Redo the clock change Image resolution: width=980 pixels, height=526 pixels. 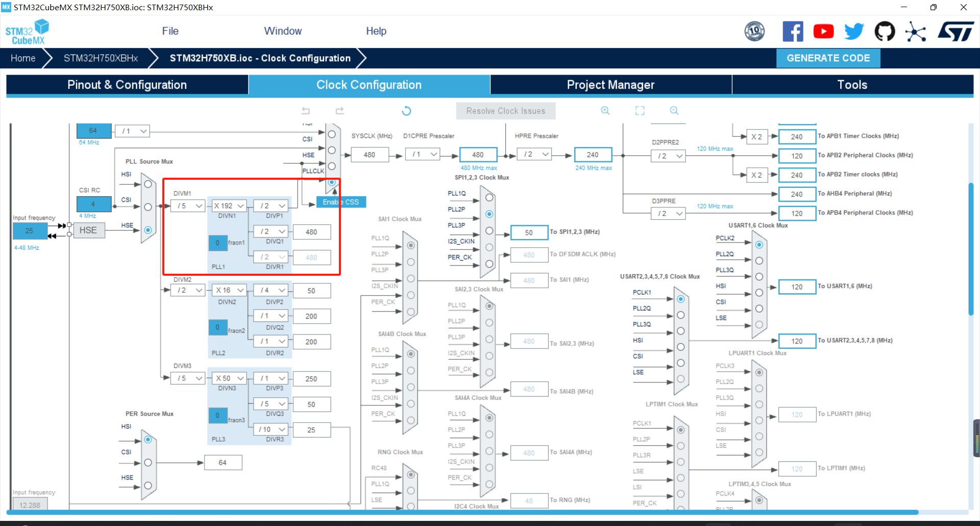340,111
